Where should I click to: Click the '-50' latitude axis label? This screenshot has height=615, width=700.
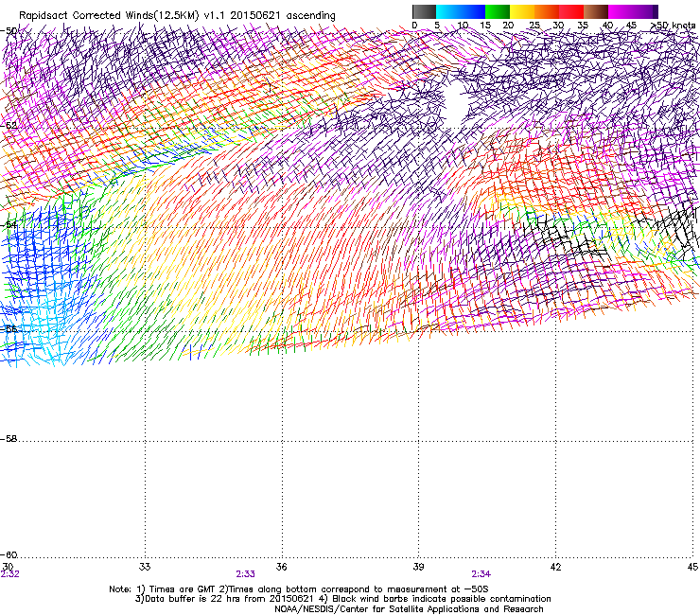coord(9,31)
